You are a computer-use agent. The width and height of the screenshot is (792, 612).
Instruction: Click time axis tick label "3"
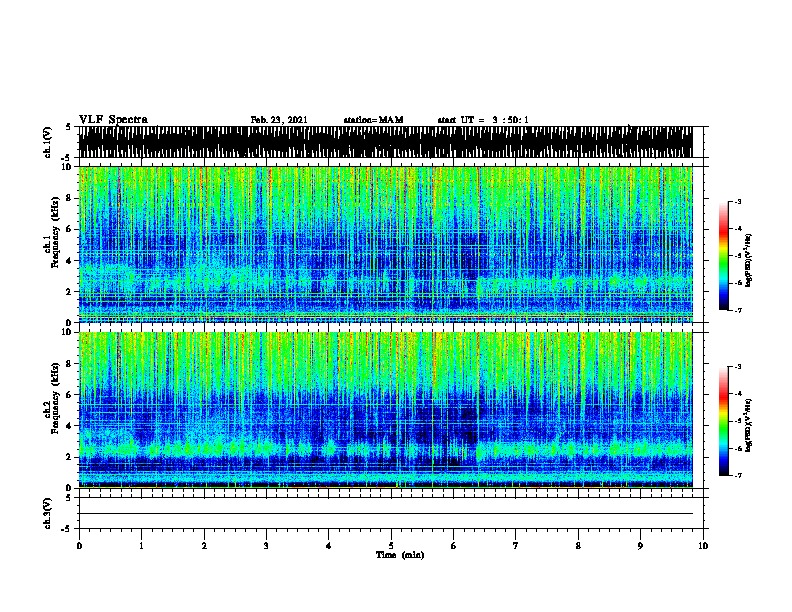point(266,546)
